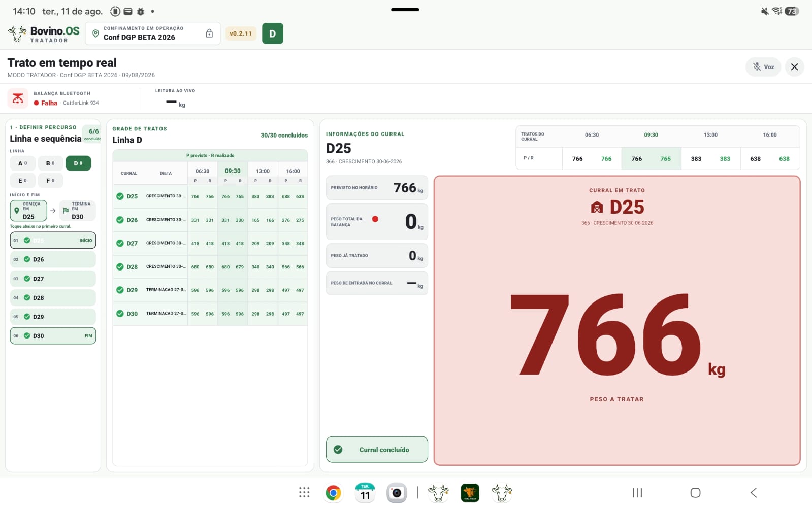Viewport: 812px width, 507px height.
Task: Close the Trato em tempo real screen
Action: pyautogui.click(x=795, y=67)
